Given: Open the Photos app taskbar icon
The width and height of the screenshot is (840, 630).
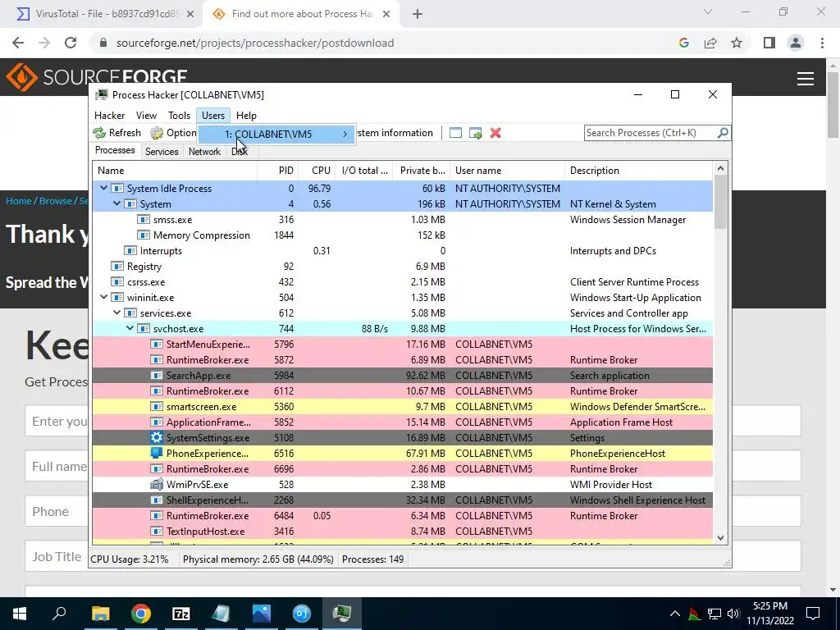Looking at the screenshot, I should (262, 614).
